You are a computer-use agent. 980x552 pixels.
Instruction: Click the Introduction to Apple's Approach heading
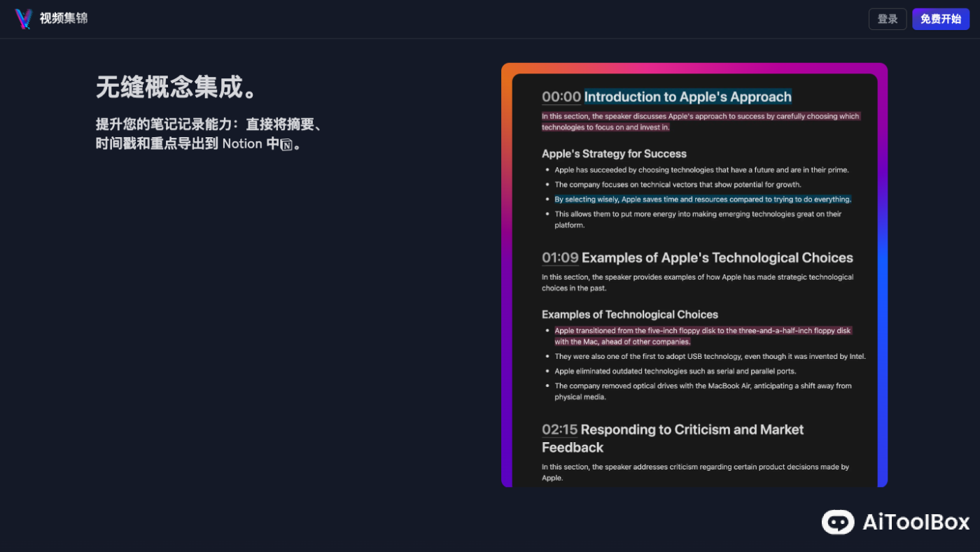pyautogui.click(x=687, y=97)
